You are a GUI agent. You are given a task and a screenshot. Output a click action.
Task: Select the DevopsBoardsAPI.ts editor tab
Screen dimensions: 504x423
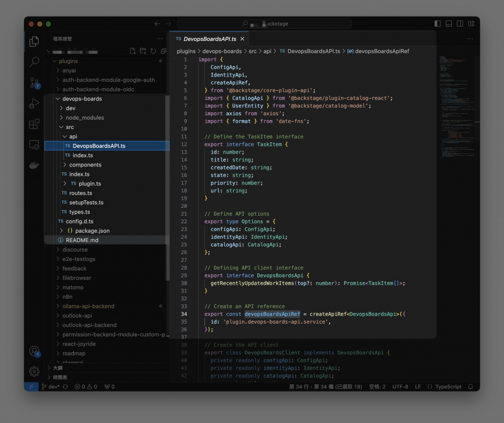(x=209, y=39)
